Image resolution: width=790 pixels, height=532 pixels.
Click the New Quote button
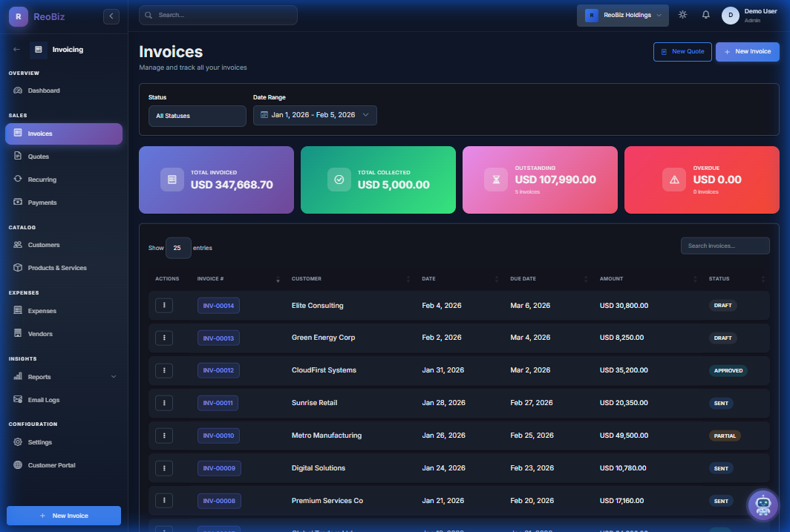click(682, 52)
